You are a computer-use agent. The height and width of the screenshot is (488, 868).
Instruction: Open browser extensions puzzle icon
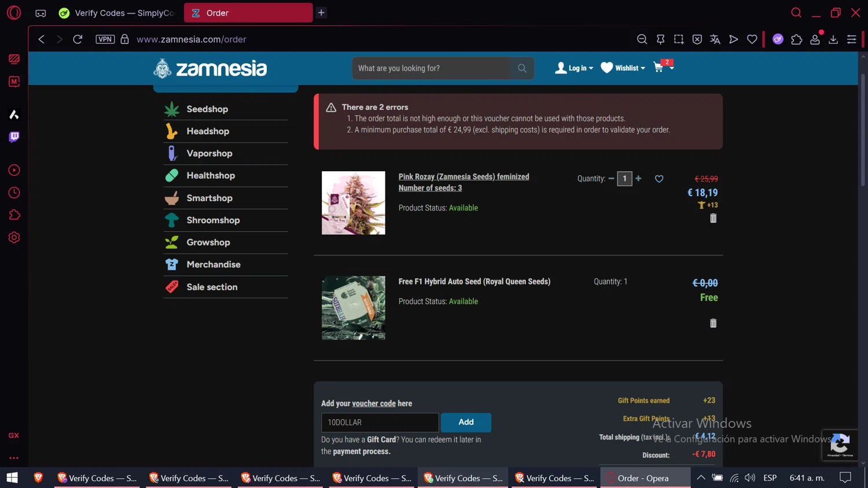[x=796, y=39]
